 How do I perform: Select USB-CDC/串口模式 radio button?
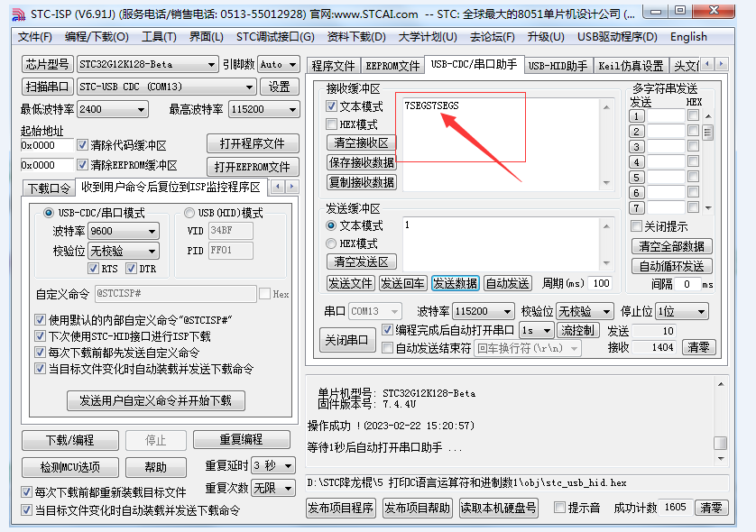pyautogui.click(x=48, y=213)
